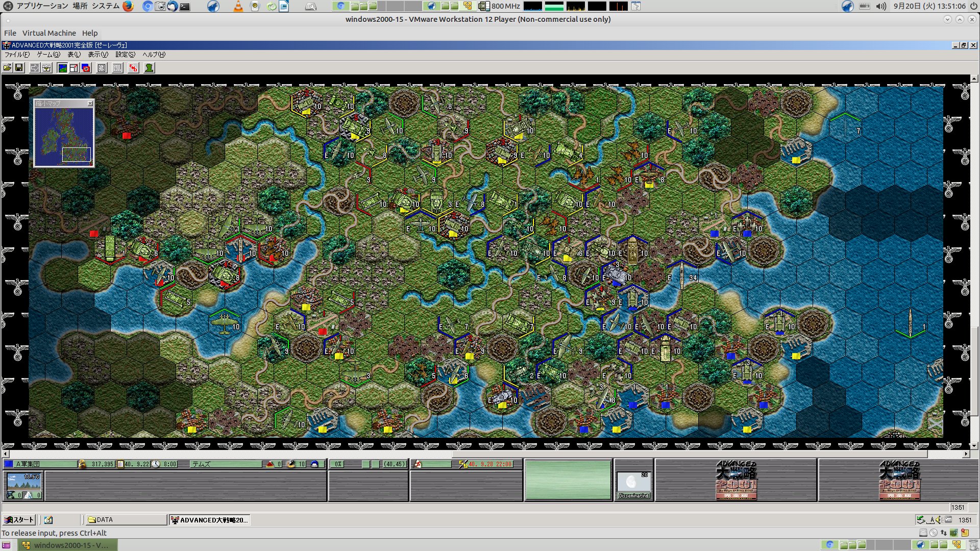Click the Chromium icon in top panel
Viewport: 980px width, 551px height.
point(148,6)
